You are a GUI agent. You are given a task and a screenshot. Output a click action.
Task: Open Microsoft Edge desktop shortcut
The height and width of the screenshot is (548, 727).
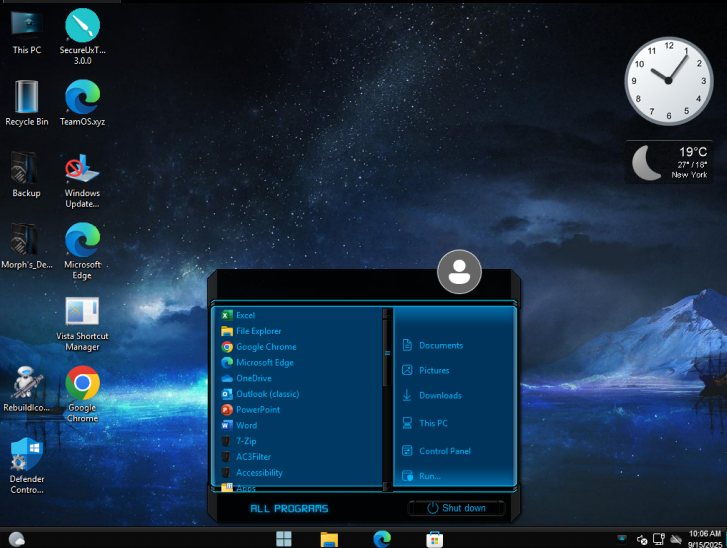(x=83, y=252)
